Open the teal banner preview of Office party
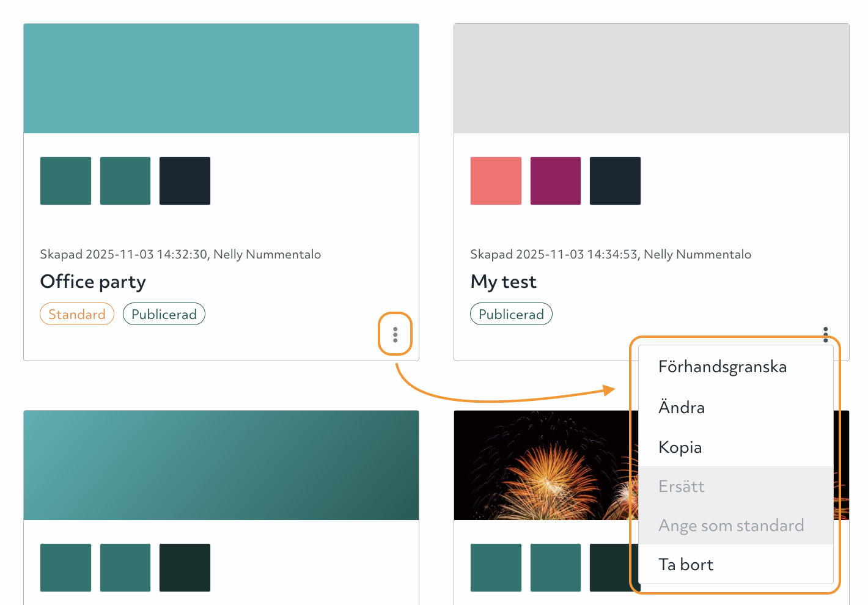Screen dimensions: 868x605 [x=221, y=78]
